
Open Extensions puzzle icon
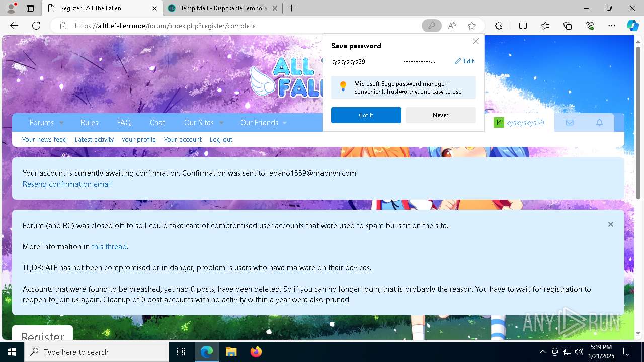pos(499,26)
